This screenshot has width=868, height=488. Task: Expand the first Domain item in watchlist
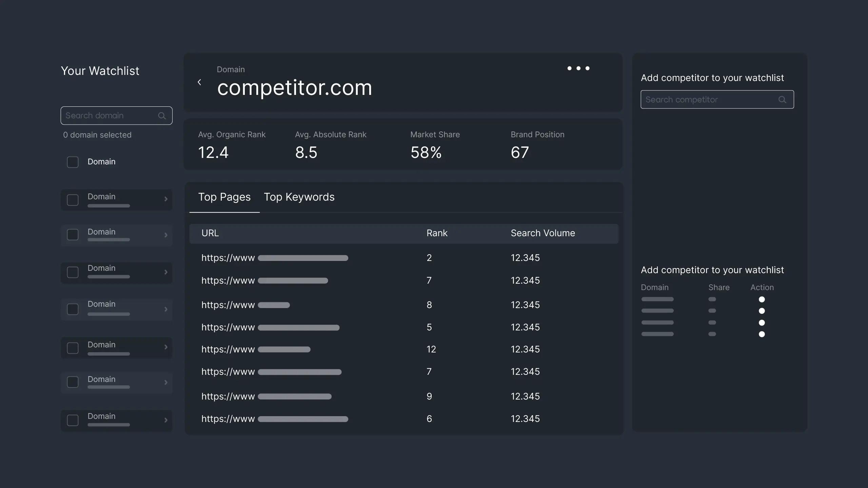coord(165,199)
